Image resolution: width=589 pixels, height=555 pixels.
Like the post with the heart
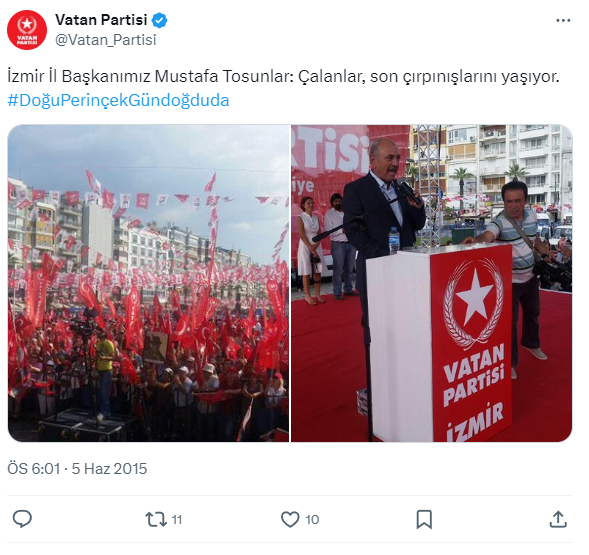point(290,519)
